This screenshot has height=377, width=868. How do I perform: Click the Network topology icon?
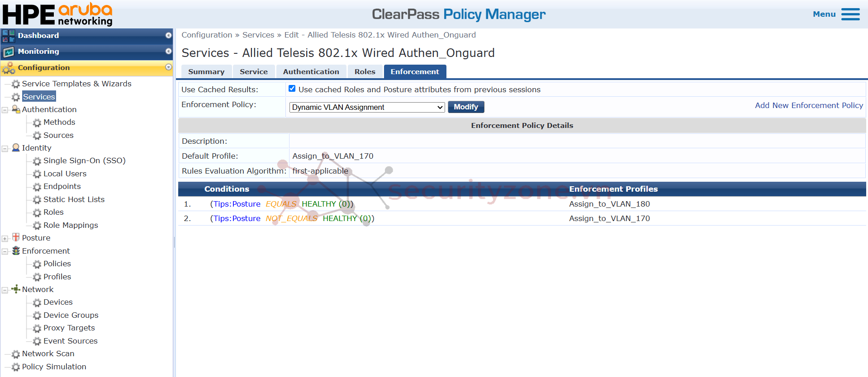pos(16,289)
